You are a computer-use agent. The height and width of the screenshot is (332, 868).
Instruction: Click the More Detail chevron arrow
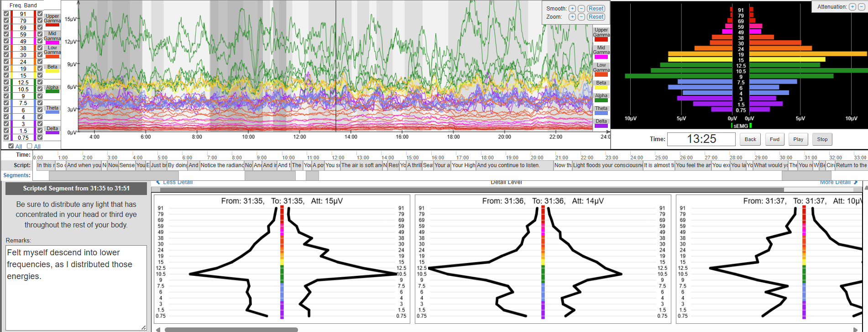pyautogui.click(x=855, y=182)
